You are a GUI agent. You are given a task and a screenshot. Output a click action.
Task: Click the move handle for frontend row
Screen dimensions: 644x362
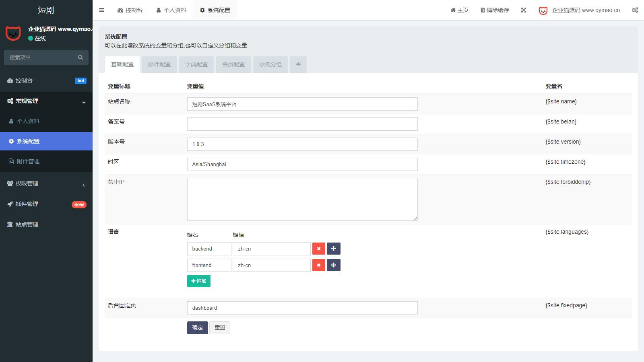(x=333, y=265)
